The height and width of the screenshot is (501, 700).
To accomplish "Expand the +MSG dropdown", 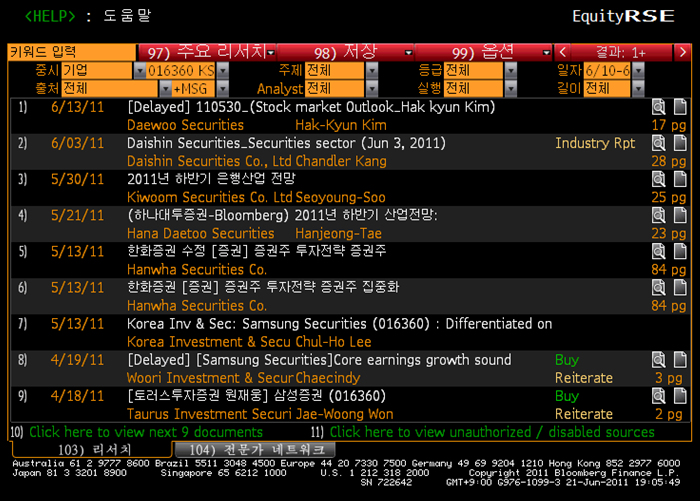I will click(222, 89).
